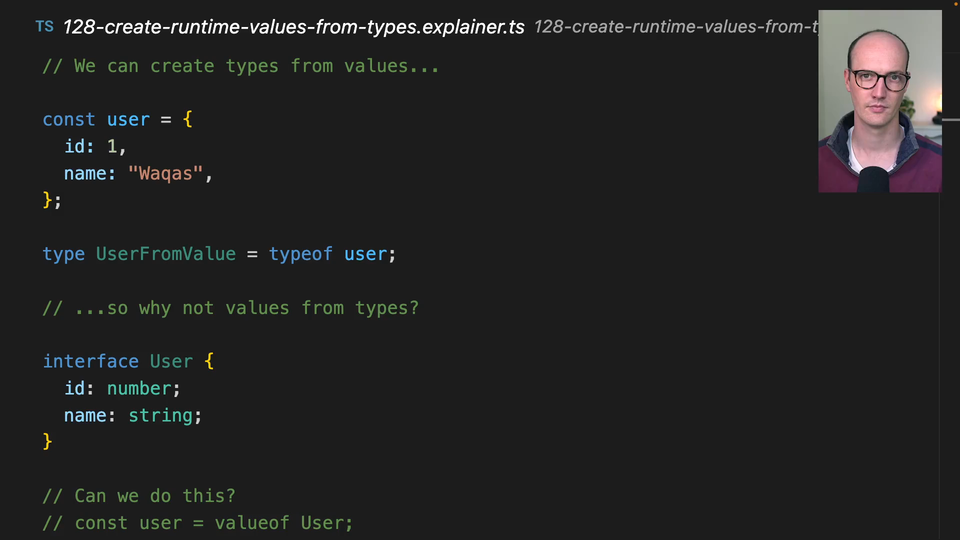Click the "number" type annotation
This screenshot has width=960, height=540.
click(x=139, y=388)
